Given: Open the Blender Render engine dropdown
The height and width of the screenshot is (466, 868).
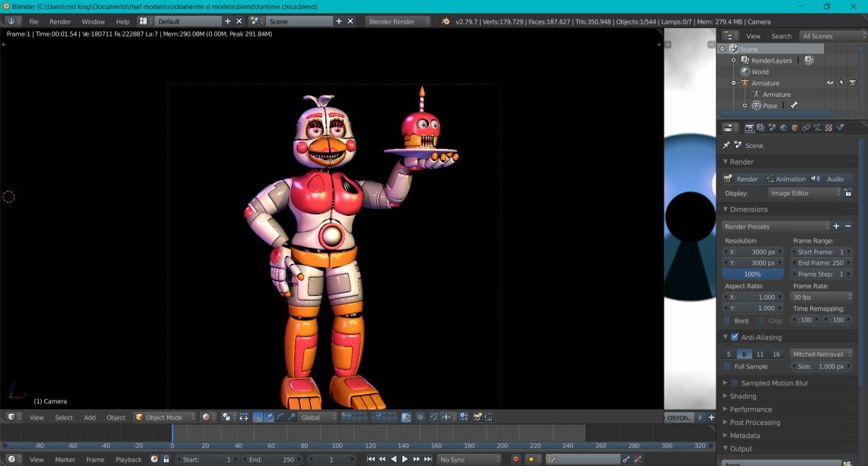Looking at the screenshot, I should (x=398, y=21).
